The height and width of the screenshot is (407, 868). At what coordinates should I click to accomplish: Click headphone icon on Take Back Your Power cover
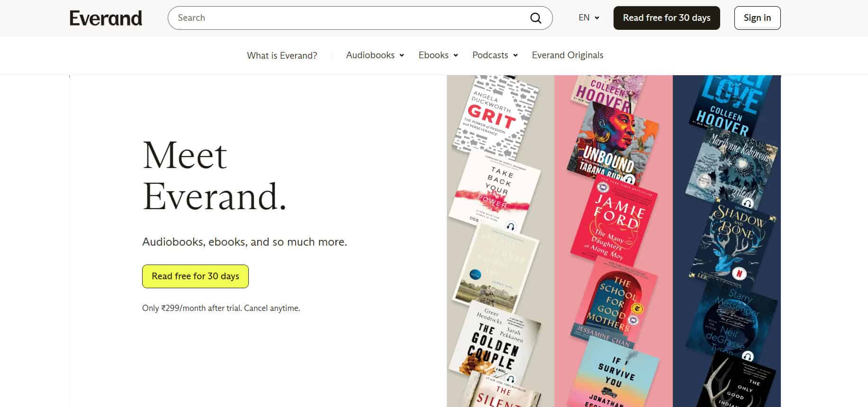pos(510,226)
